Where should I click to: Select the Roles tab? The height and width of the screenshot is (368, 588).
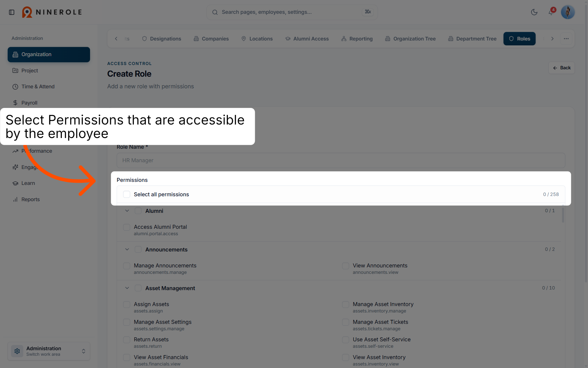[x=519, y=39]
